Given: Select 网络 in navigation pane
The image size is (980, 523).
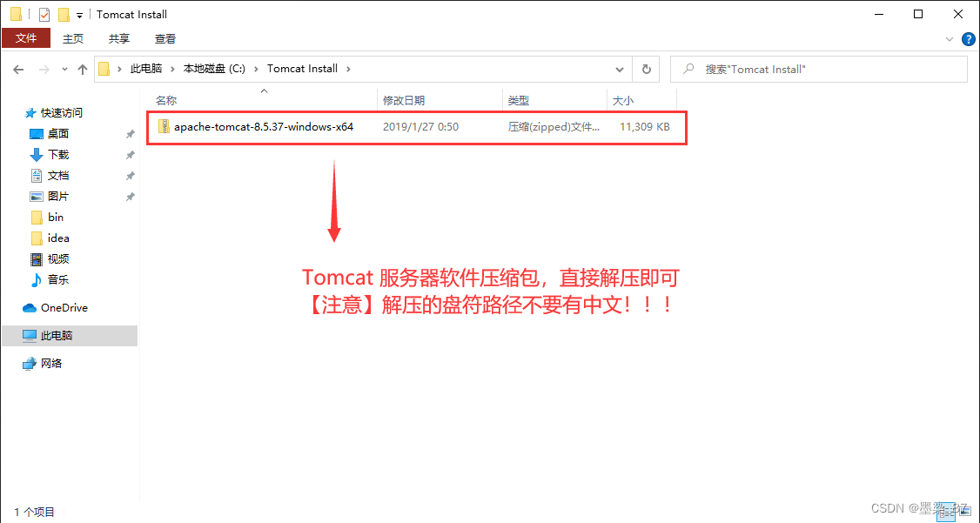Looking at the screenshot, I should click(51, 363).
